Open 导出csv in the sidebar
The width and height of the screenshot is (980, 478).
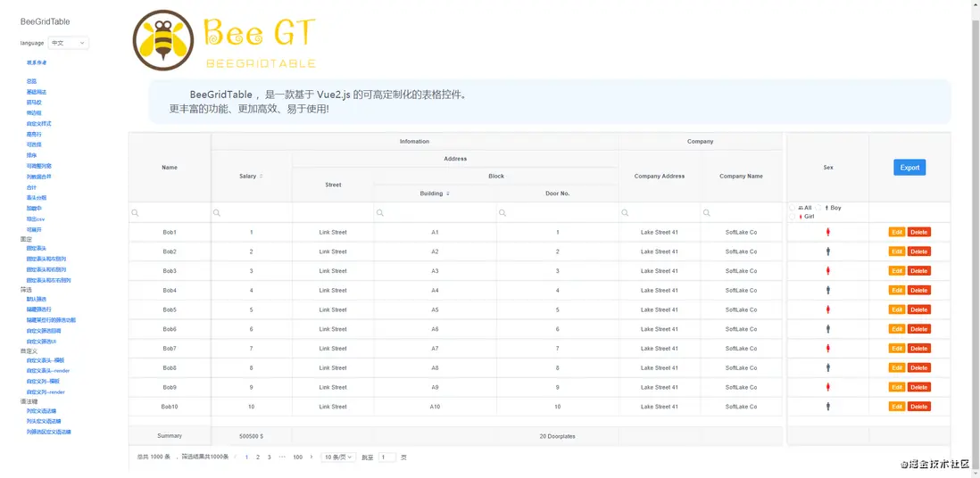pyautogui.click(x=36, y=218)
